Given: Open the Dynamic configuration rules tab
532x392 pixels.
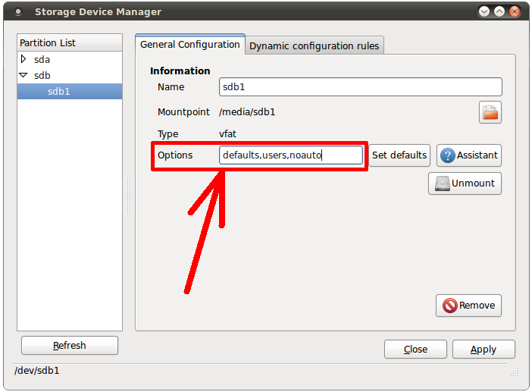Looking at the screenshot, I should coord(315,45).
